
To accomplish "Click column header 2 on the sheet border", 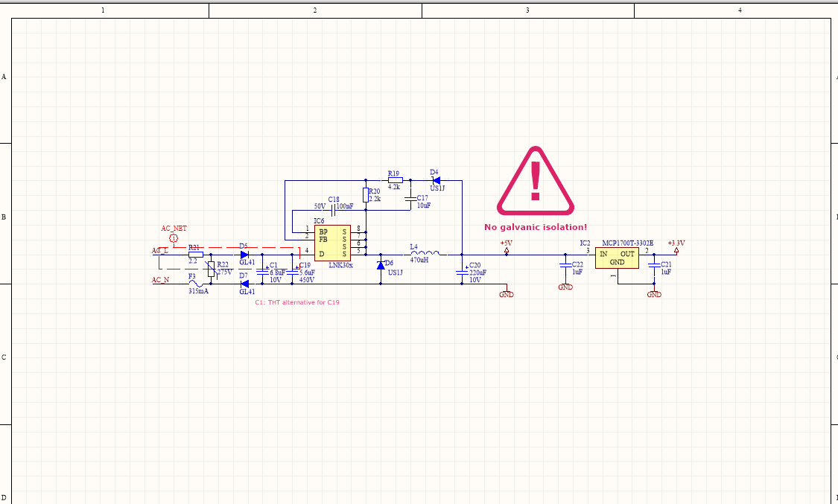I will click(x=315, y=10).
